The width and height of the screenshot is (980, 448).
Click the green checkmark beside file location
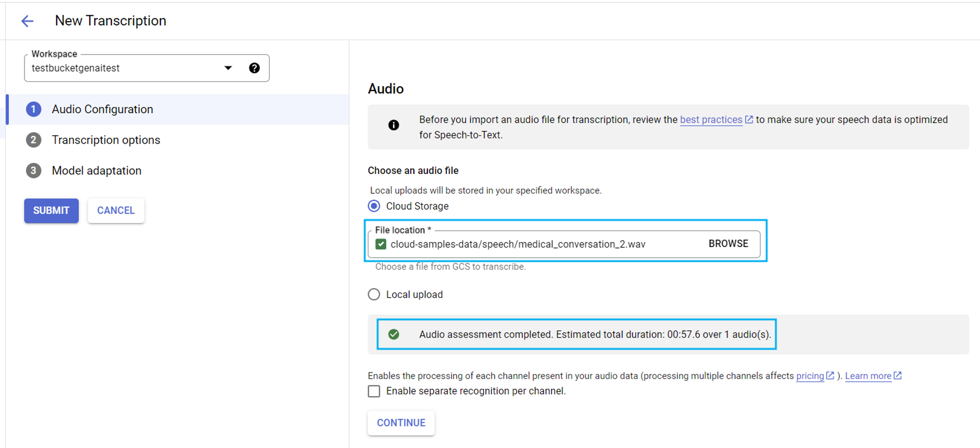pyautogui.click(x=381, y=244)
